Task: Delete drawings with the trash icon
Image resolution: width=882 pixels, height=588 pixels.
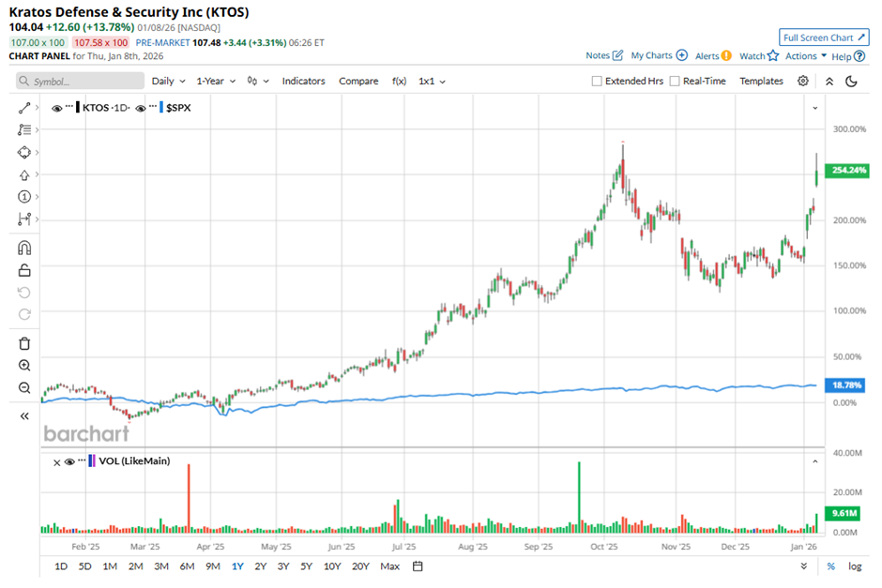Action: point(24,343)
